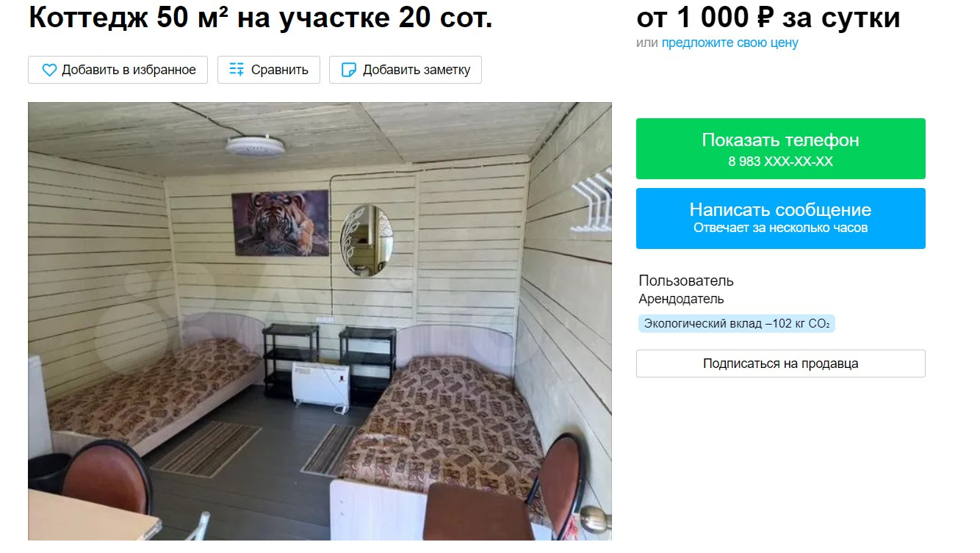The height and width of the screenshot is (553, 980).
Task: Add listing to favorites (Добавить в избранное)
Action: pos(118,70)
